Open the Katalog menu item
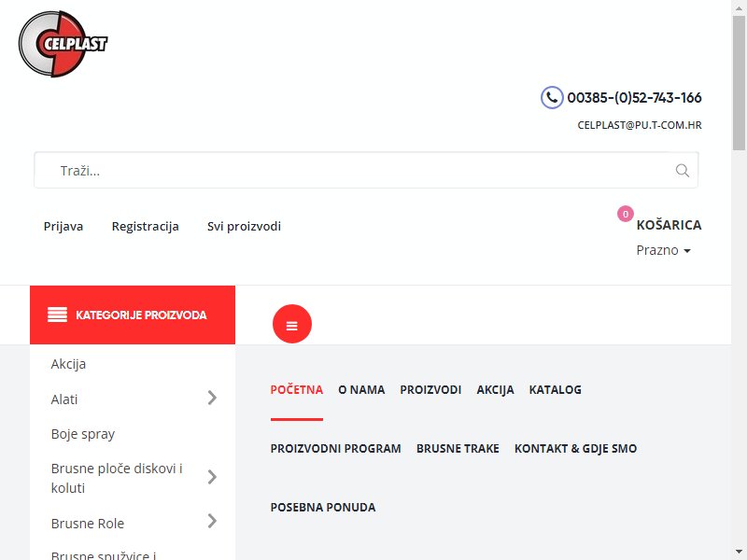The image size is (747, 560). click(x=555, y=390)
